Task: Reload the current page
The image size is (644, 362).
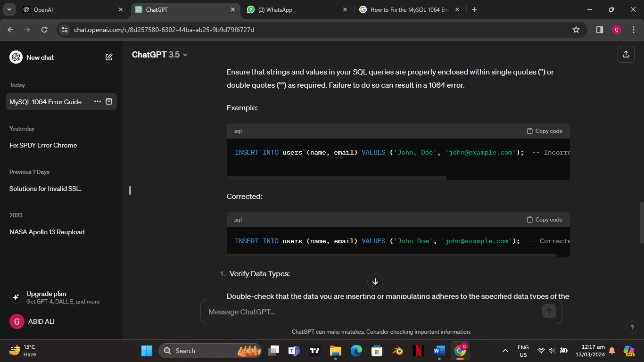Action: coord(44,30)
